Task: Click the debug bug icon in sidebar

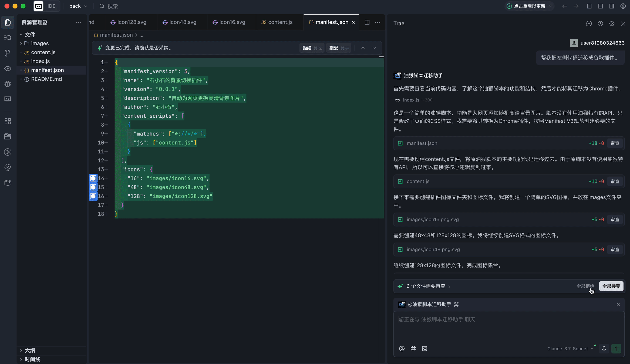Action: tap(8, 84)
